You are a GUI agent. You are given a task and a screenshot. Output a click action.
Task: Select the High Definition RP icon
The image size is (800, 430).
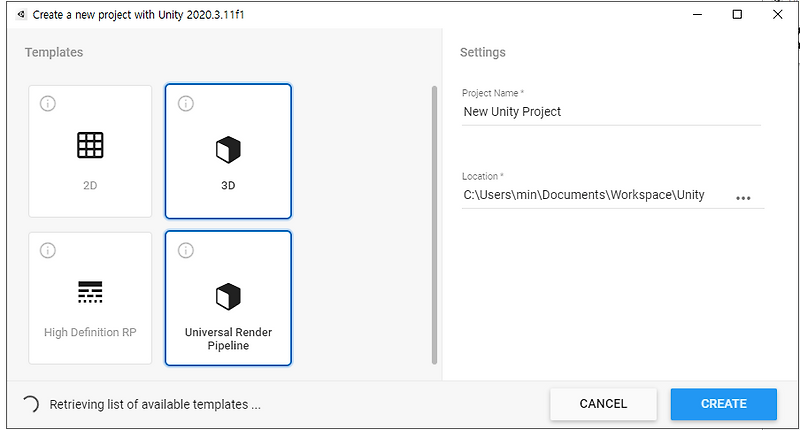[90, 292]
